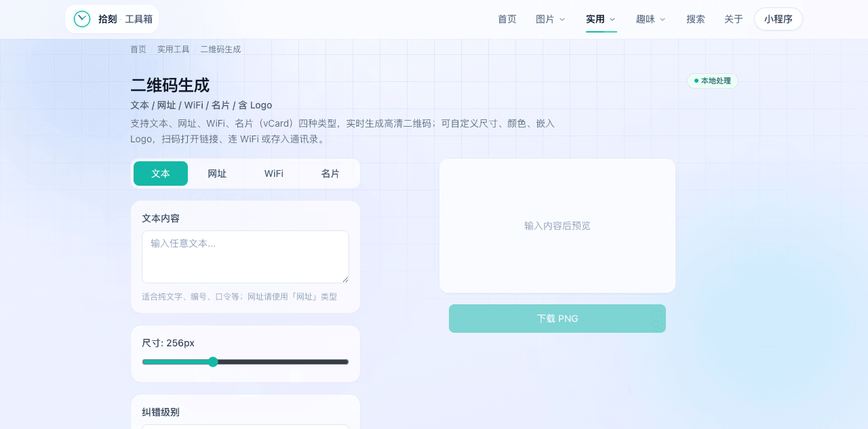This screenshot has height=429, width=868.
Task: Expand the 图片 menu
Action: tap(550, 19)
